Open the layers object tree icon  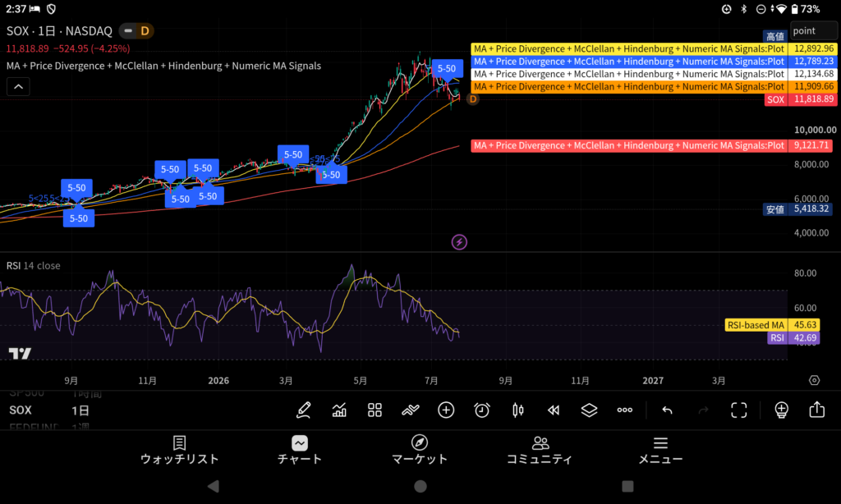pos(589,410)
